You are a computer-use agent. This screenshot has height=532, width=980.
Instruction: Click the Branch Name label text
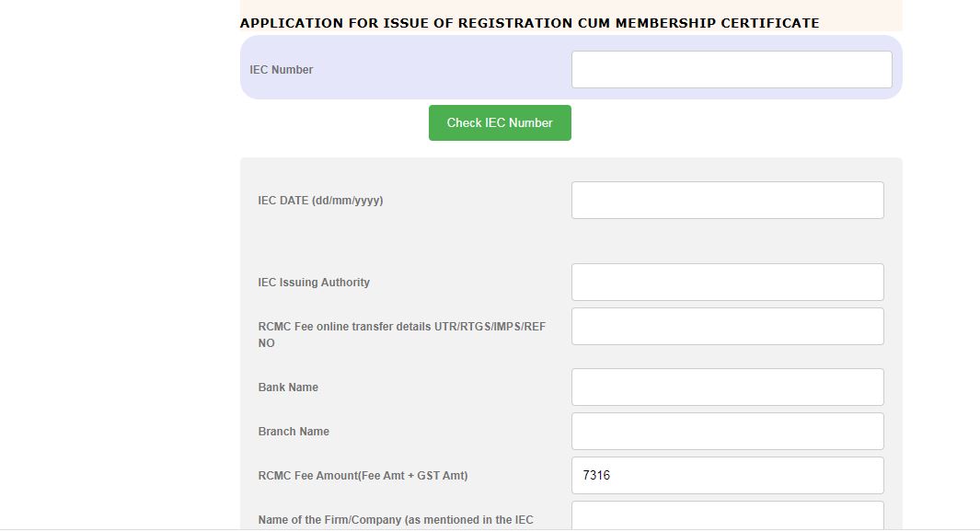(x=294, y=432)
